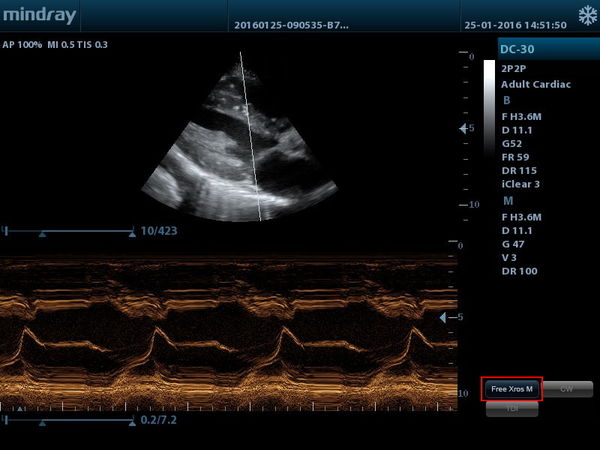Click the freeze snowflake icon

coord(587,16)
